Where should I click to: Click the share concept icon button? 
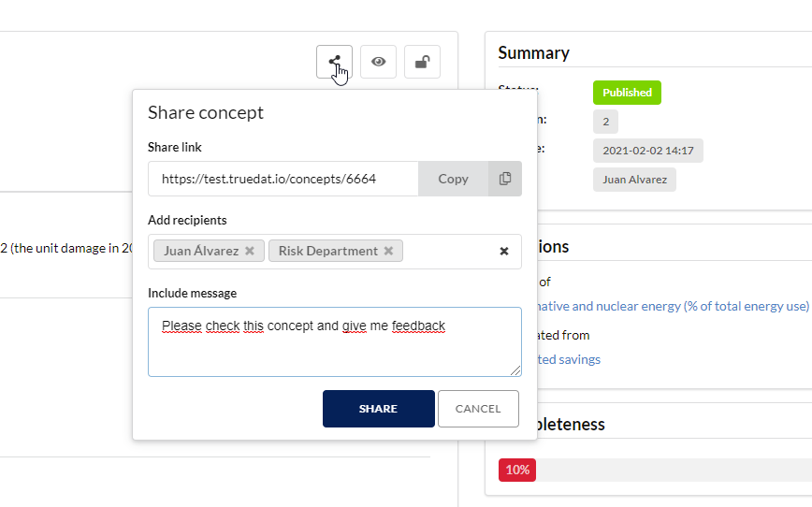click(334, 62)
